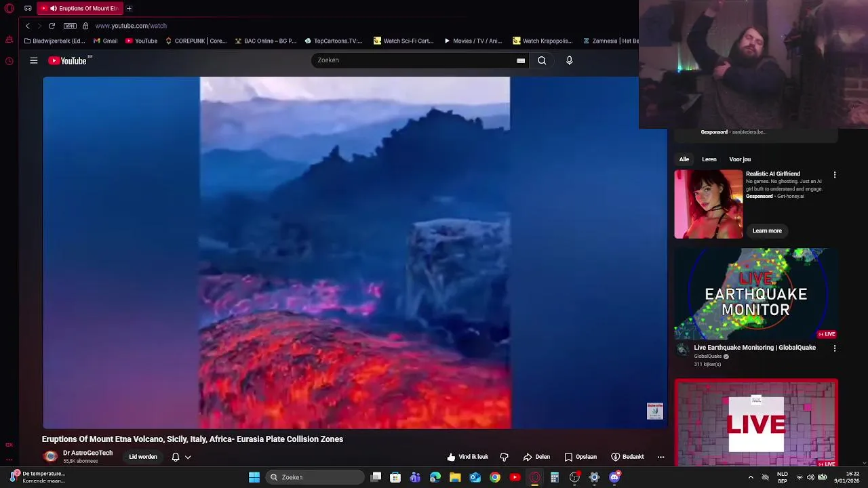This screenshot has height=488, width=868.
Task: Open Microsoft Store from taskbar
Action: 395,477
